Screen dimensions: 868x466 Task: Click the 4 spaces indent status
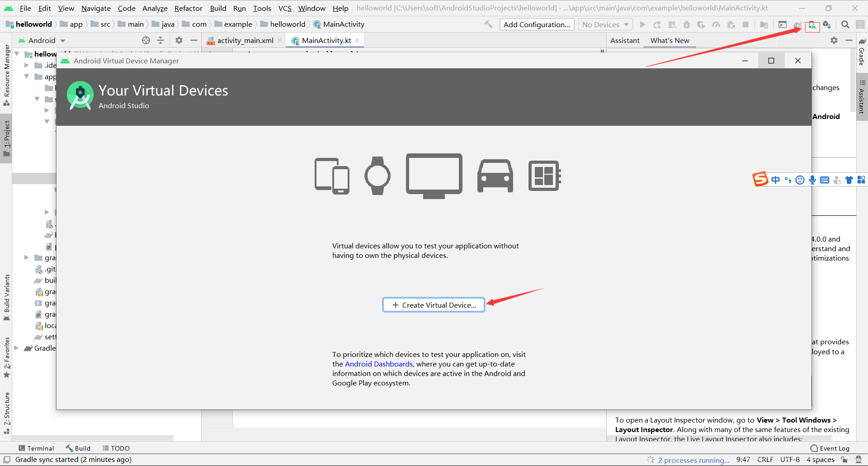pyautogui.click(x=821, y=460)
